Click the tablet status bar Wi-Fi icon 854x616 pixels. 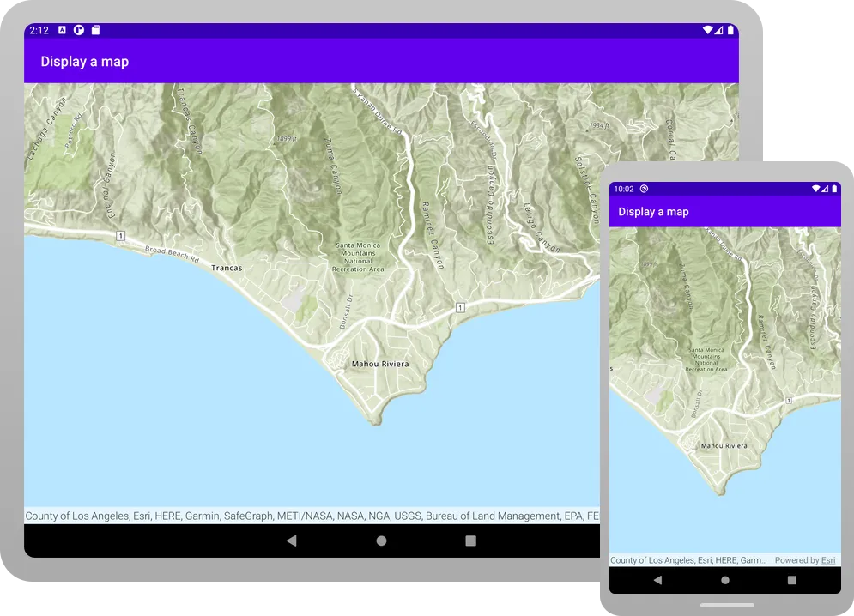(707, 30)
